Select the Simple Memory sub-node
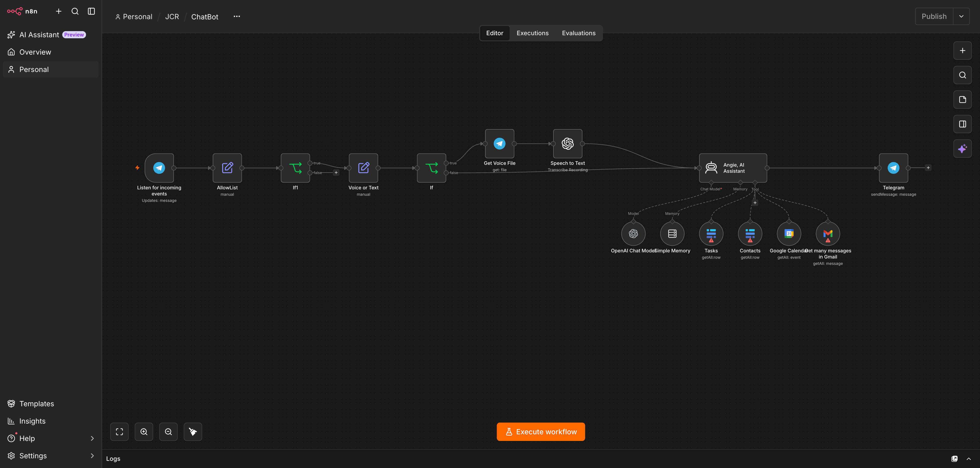Screen dimensions: 980x468 pyautogui.click(x=672, y=234)
